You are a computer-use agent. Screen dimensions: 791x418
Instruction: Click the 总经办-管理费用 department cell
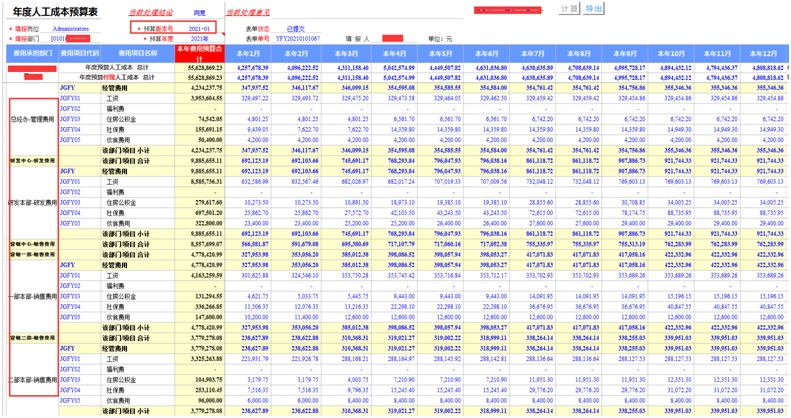[x=33, y=119]
